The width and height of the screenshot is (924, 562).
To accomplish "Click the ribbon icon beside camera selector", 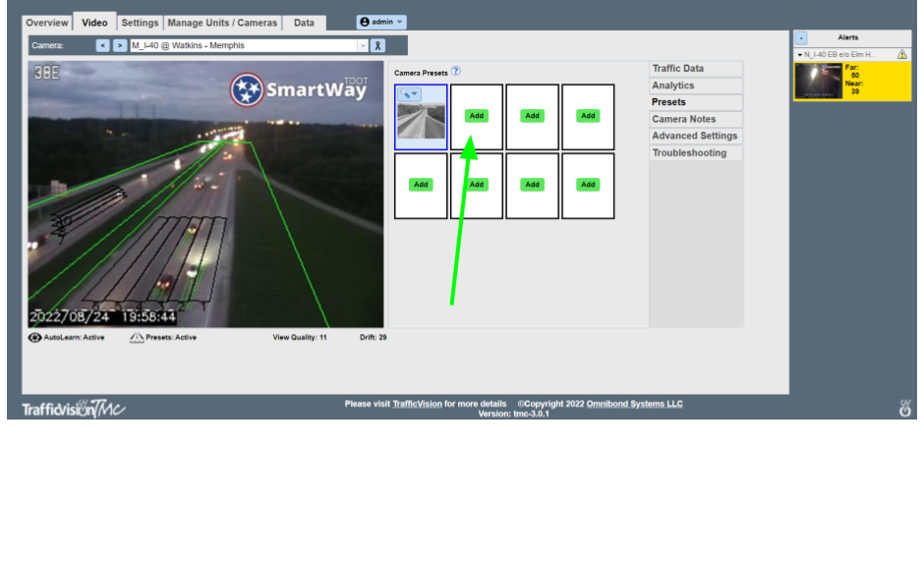I will pos(377,45).
